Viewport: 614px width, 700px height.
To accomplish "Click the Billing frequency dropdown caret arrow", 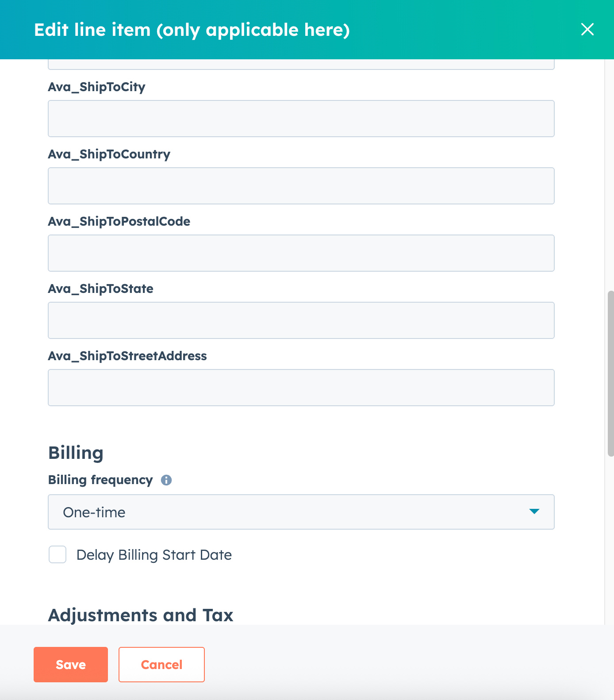I will pyautogui.click(x=534, y=512).
